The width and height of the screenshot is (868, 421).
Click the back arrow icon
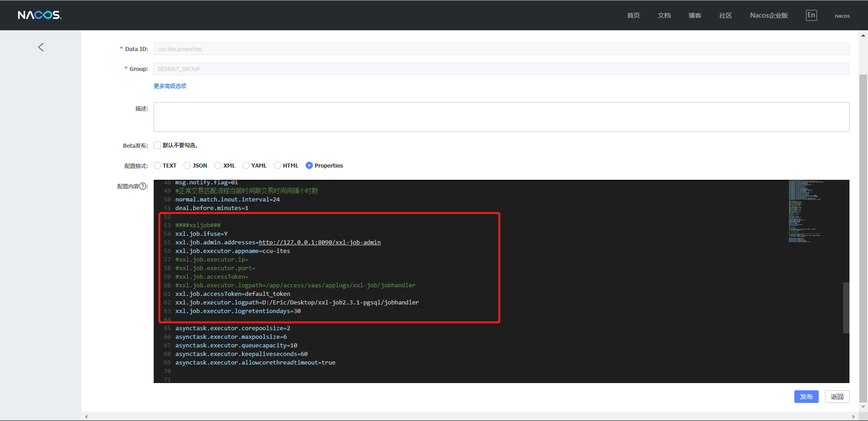coord(41,47)
